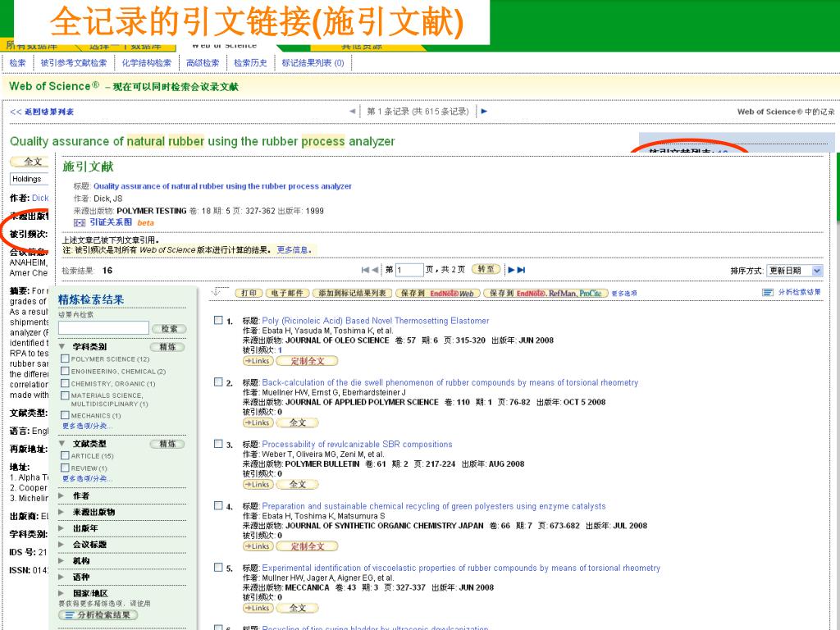Click 全文 button under result 2
Viewport: 840px width, 630px height.
click(x=297, y=422)
